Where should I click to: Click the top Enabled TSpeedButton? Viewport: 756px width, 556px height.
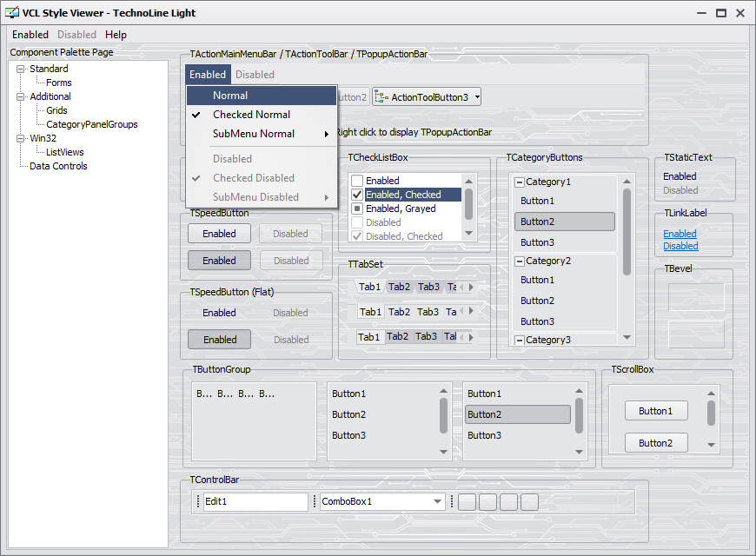219,234
